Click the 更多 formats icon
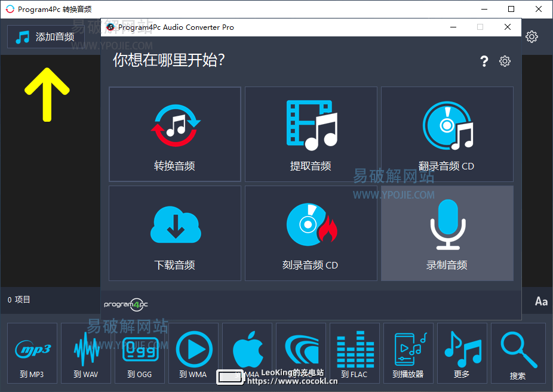This screenshot has width=553, height=392. point(462,353)
